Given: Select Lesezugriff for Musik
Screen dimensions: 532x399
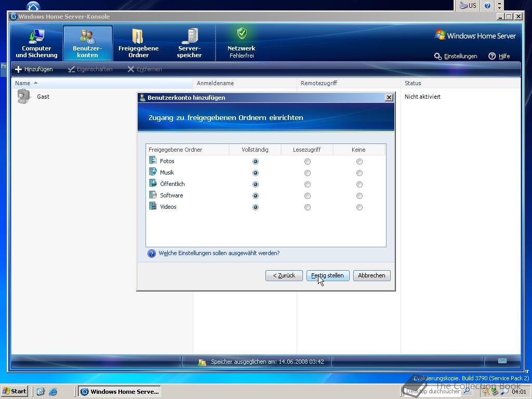Looking at the screenshot, I should [308, 173].
